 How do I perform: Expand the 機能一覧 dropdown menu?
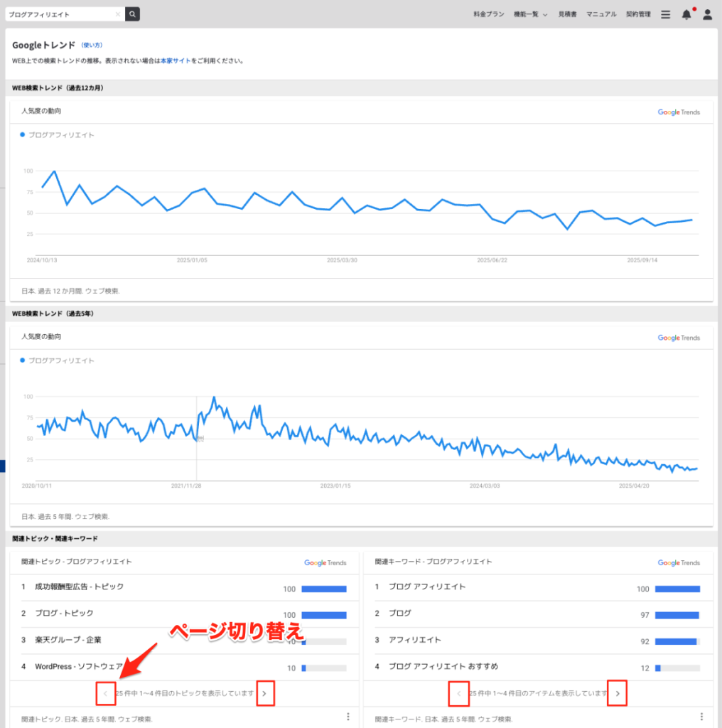pos(530,14)
